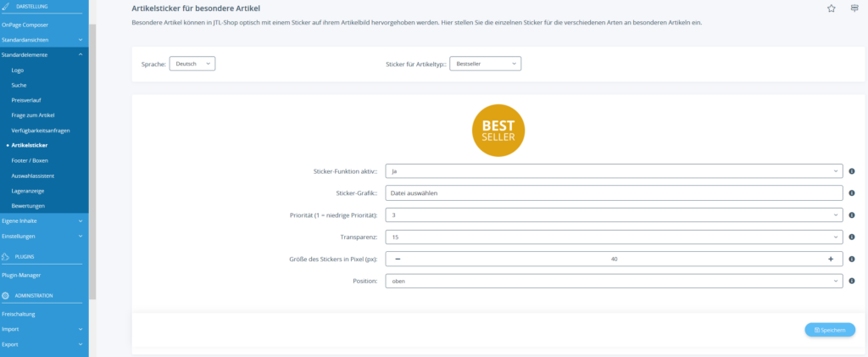Open the Sticker-Funktion aktiv dropdown

[x=614, y=170]
